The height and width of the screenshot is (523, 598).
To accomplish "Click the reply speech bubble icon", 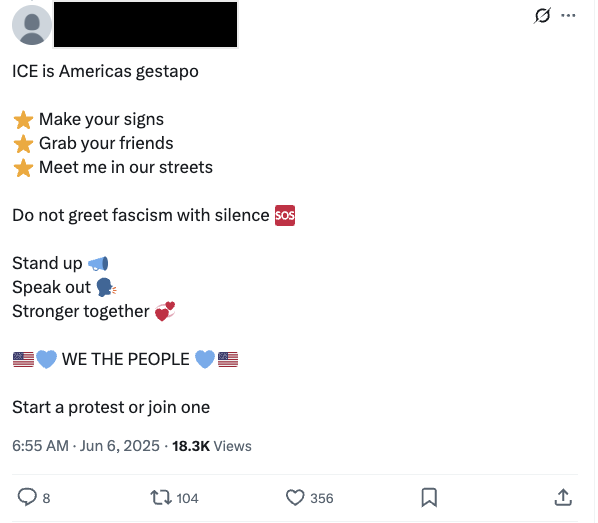I will [x=27, y=497].
